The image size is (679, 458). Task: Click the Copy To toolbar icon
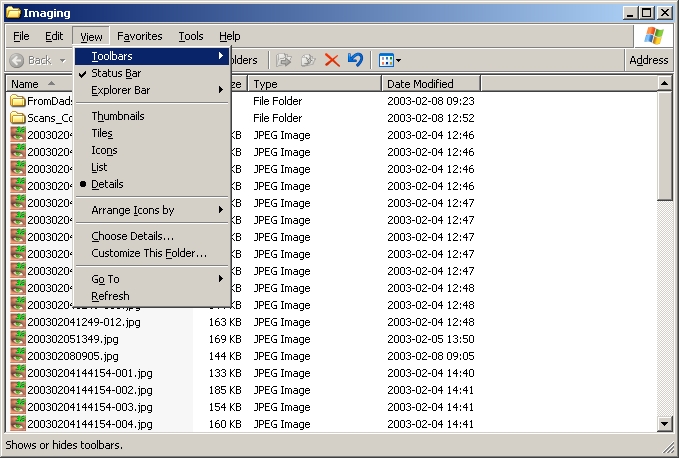309,60
